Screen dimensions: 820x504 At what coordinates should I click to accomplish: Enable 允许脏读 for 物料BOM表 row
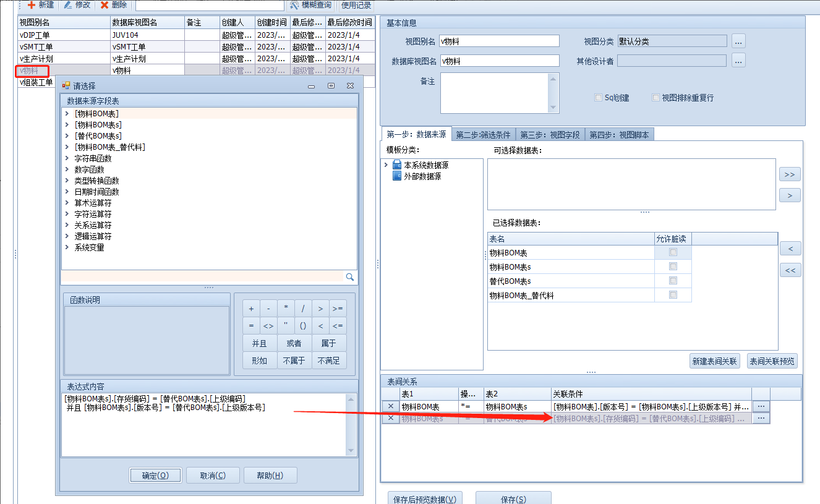(673, 252)
